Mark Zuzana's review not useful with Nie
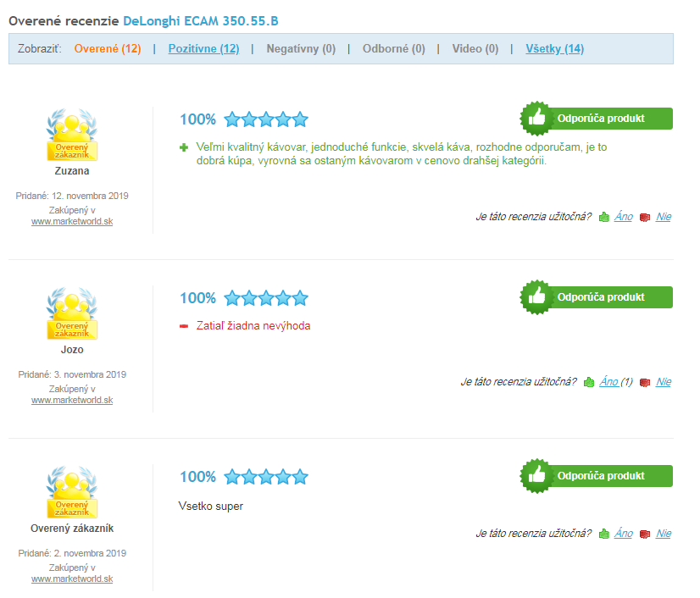700x598 pixels. (x=664, y=217)
